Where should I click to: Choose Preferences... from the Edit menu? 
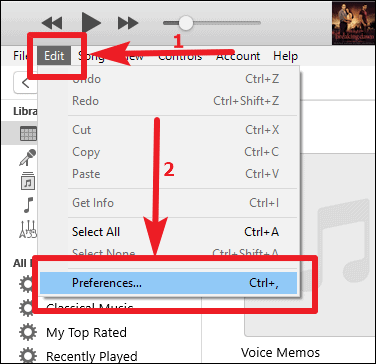(x=168, y=283)
